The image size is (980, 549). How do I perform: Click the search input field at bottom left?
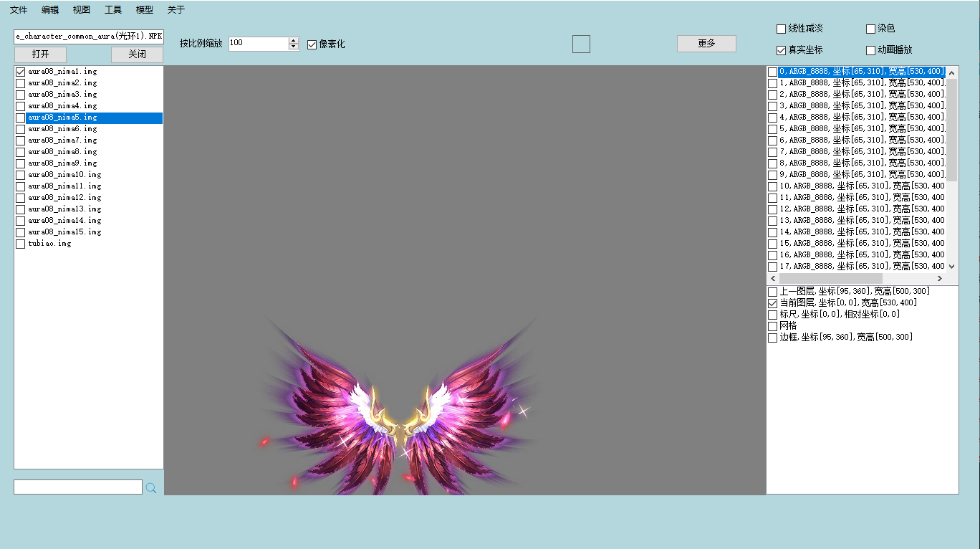click(78, 487)
